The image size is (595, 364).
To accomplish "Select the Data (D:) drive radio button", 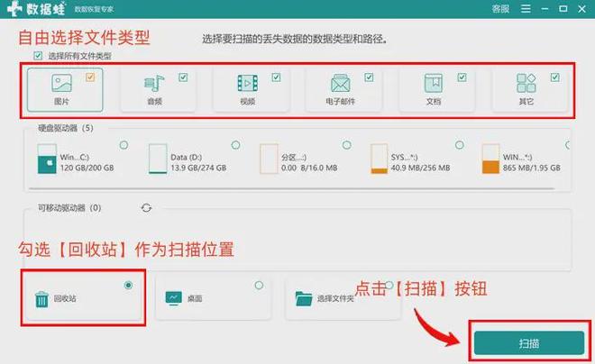I will tap(235, 145).
